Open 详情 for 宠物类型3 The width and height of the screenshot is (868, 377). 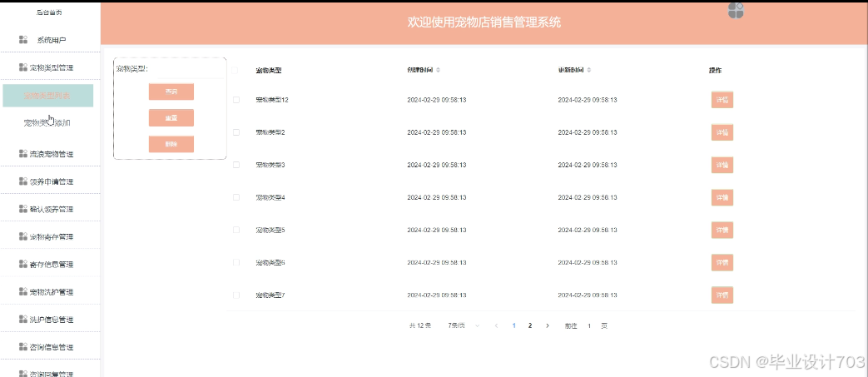722,165
